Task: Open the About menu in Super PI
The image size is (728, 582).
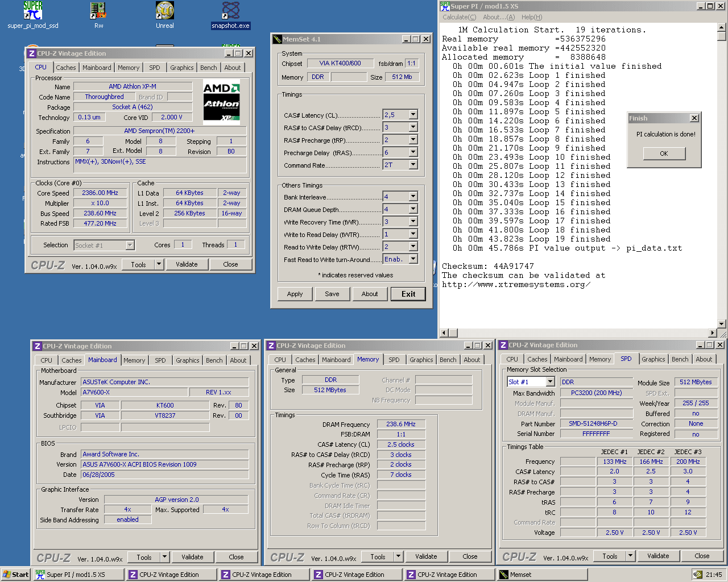Action: tap(499, 17)
